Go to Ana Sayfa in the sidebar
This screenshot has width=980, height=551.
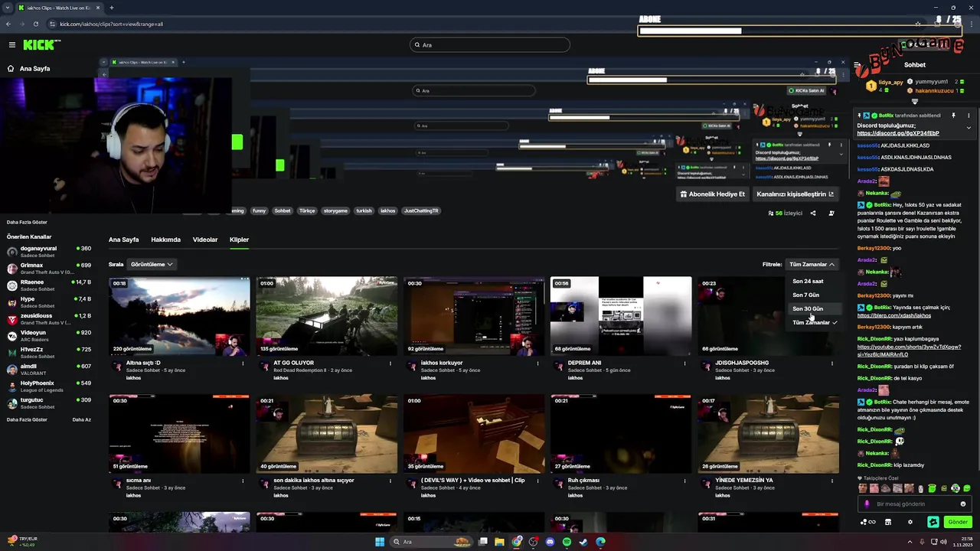coord(29,68)
